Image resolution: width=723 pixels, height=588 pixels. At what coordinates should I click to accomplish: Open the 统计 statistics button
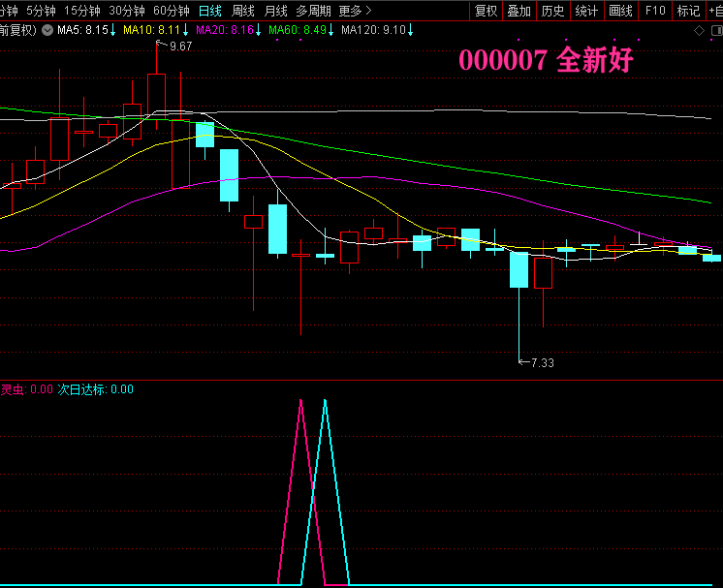coord(586,11)
